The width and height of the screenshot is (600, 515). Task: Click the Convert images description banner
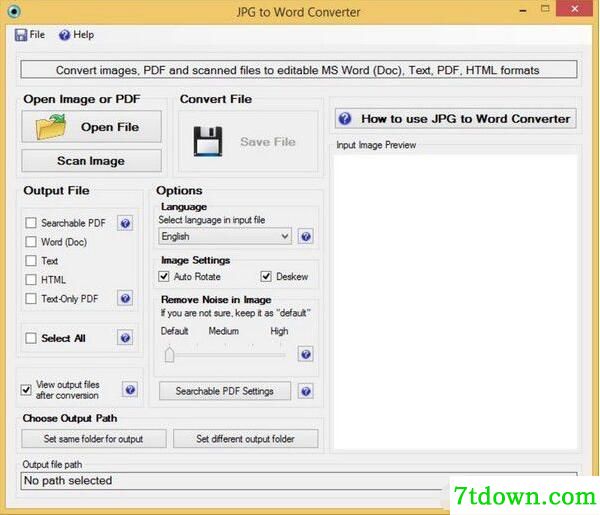(298, 70)
